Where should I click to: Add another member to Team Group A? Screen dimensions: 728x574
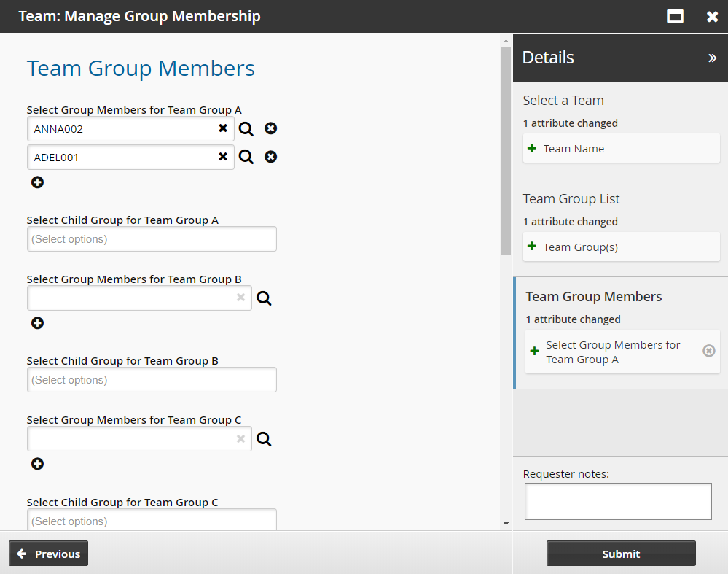click(37, 182)
